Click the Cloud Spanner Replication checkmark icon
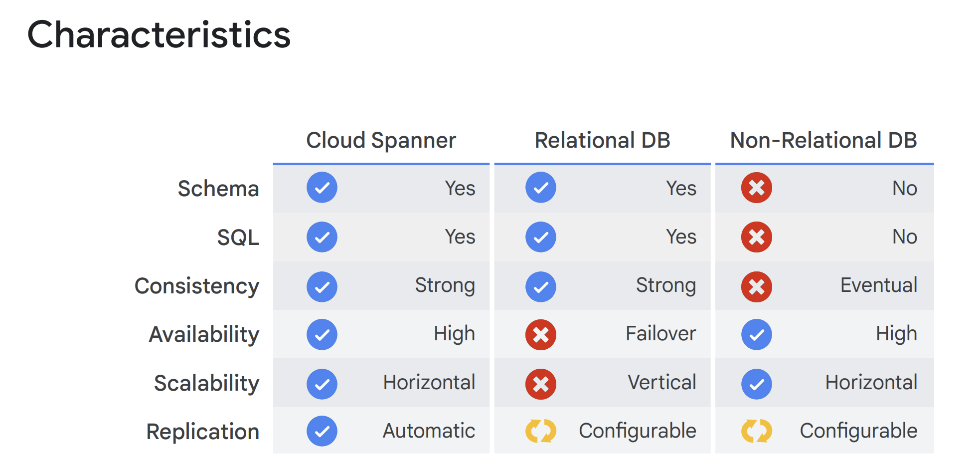This screenshot has width=980, height=473. (322, 431)
